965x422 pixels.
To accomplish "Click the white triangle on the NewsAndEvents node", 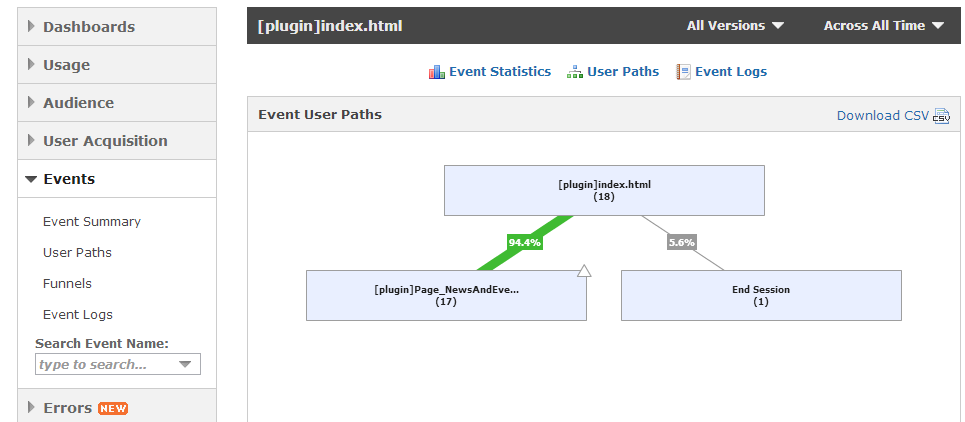I will [584, 271].
